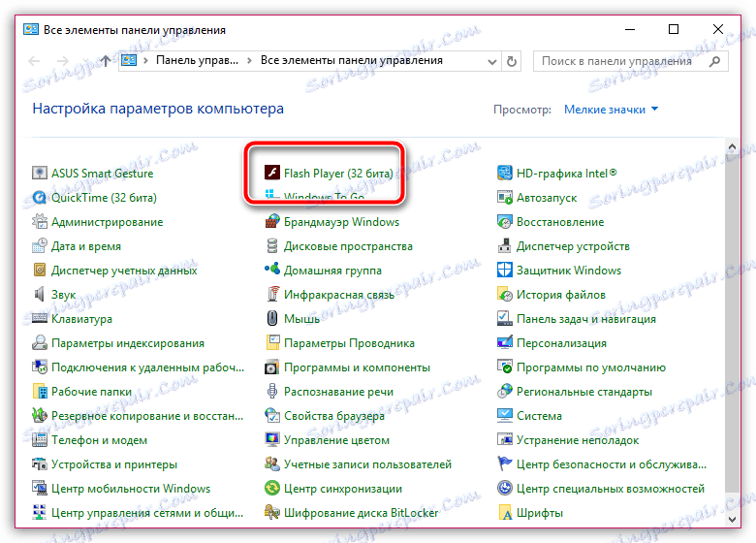The height and width of the screenshot is (543, 756).
Task: Open Центр управления сетями и общи... link
Action: (147, 512)
